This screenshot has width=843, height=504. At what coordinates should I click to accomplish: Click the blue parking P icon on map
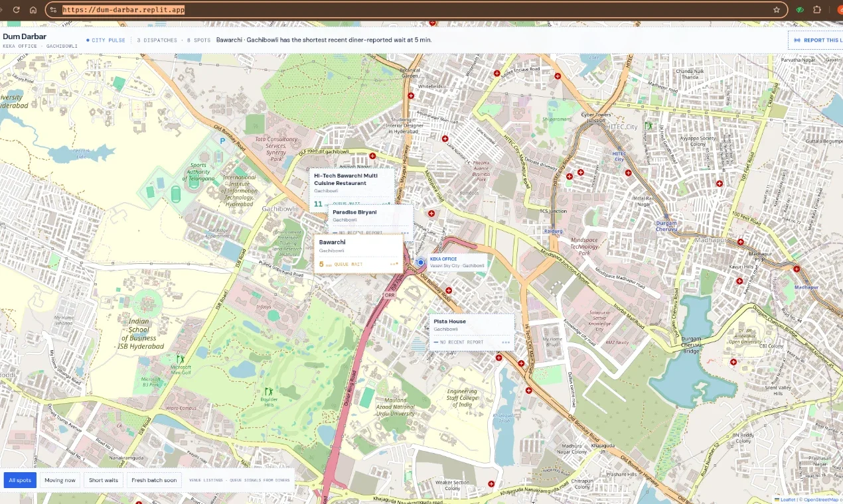click(x=223, y=141)
